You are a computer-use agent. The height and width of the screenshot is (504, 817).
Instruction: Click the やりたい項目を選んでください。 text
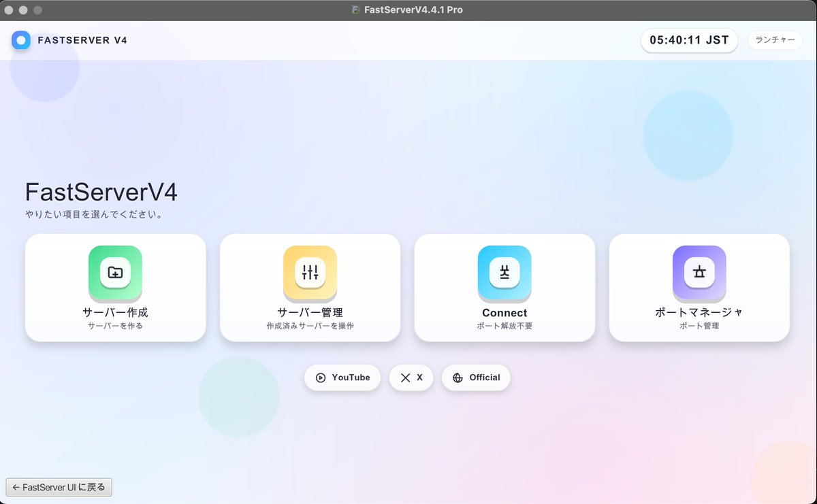(93, 214)
